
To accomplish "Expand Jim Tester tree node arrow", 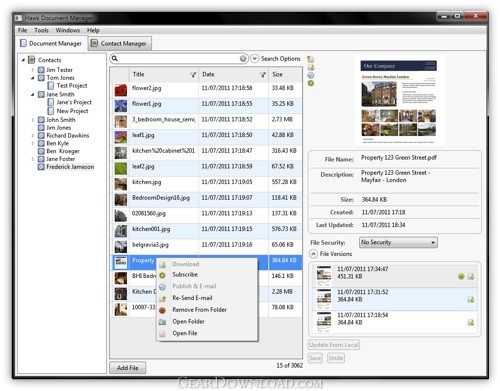I will (33, 70).
